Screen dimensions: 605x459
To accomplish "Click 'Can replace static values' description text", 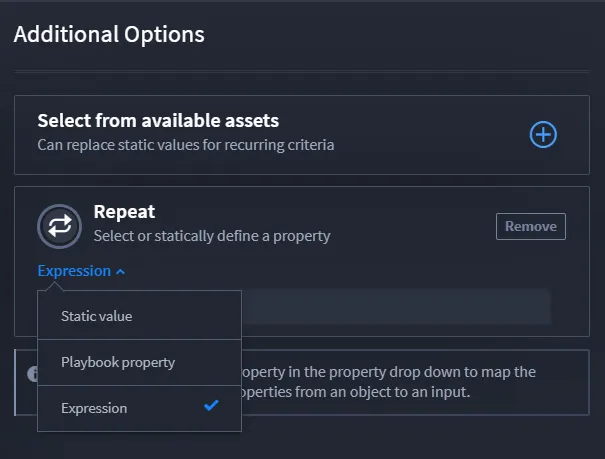I will (x=186, y=145).
